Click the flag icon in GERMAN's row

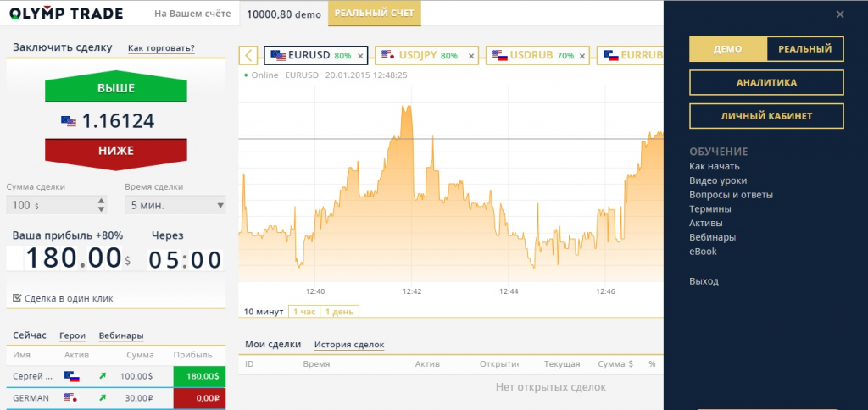pos(72,398)
